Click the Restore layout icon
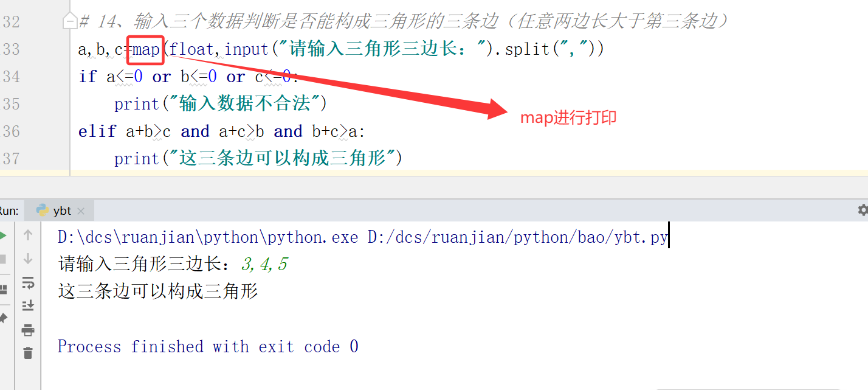The image size is (868, 390). pyautogui.click(x=2, y=289)
